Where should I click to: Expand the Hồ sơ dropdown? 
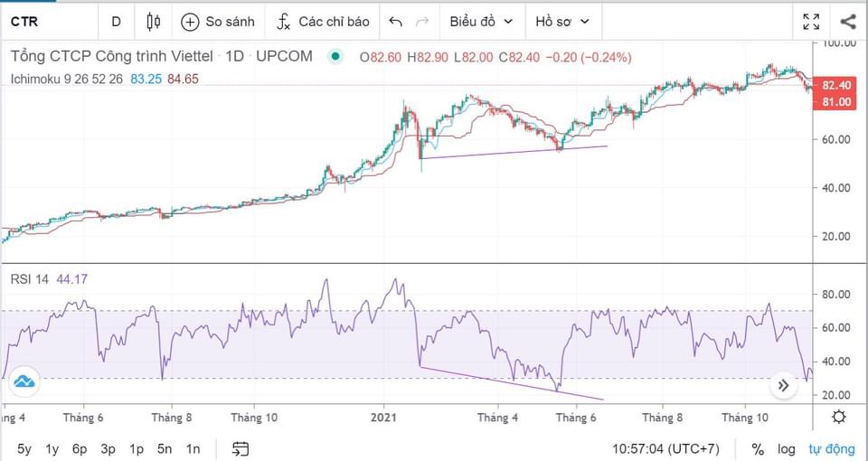click(561, 22)
